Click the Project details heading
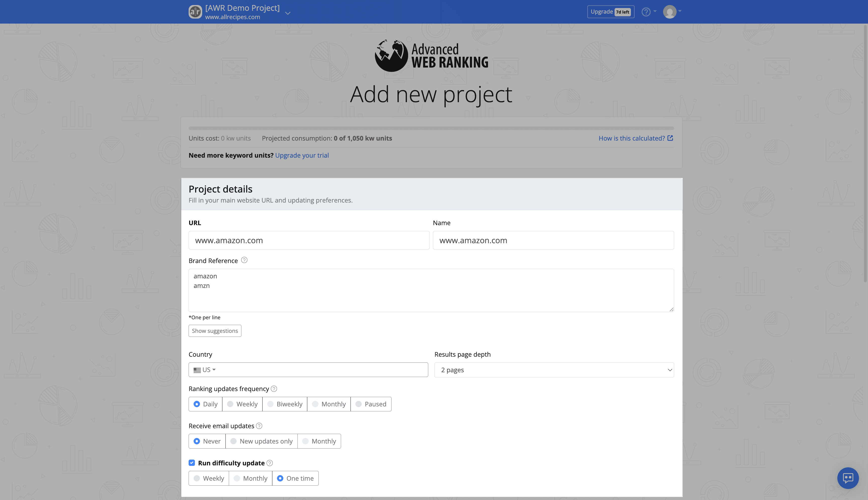 (220, 189)
